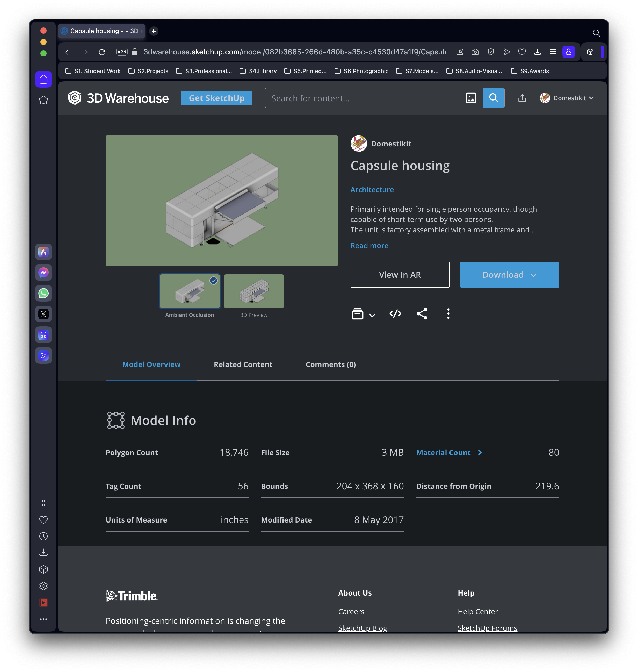This screenshot has width=638, height=672.
Task: Open X (Twitter) in the sidebar
Action: coord(44,314)
